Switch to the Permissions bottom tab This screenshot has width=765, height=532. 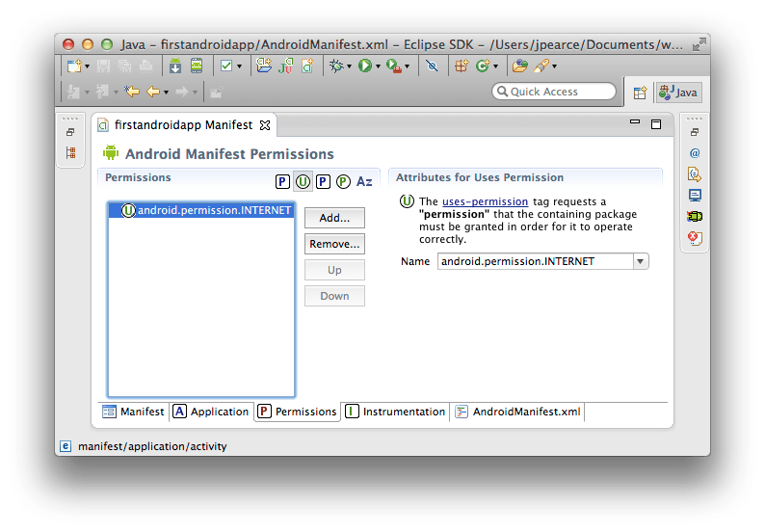pyautogui.click(x=297, y=412)
